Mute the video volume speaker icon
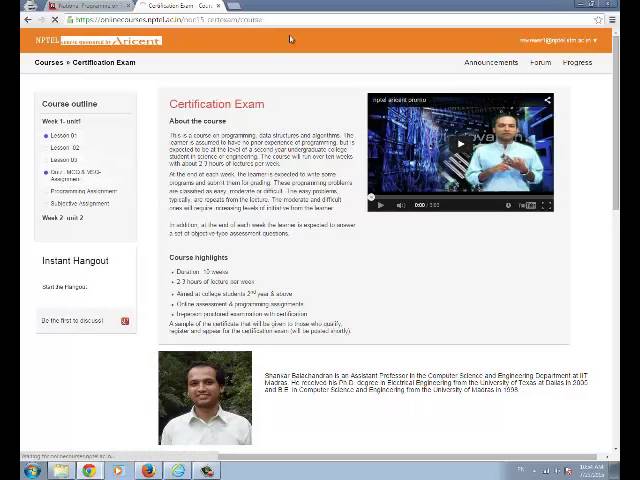The width and height of the screenshot is (640, 480). coord(400,205)
